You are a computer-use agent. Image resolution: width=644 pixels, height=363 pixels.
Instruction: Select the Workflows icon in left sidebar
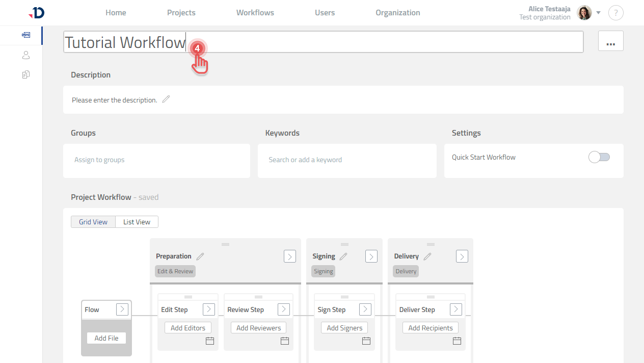pos(26,35)
